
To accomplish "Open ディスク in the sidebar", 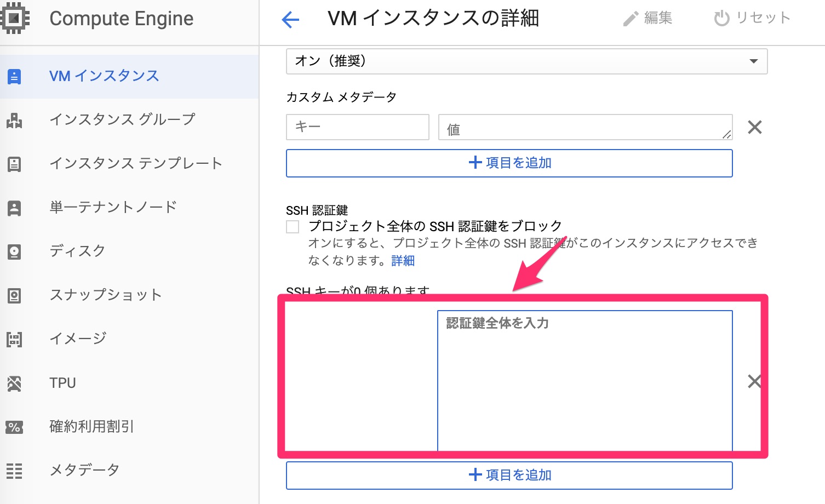I will (x=129, y=251).
